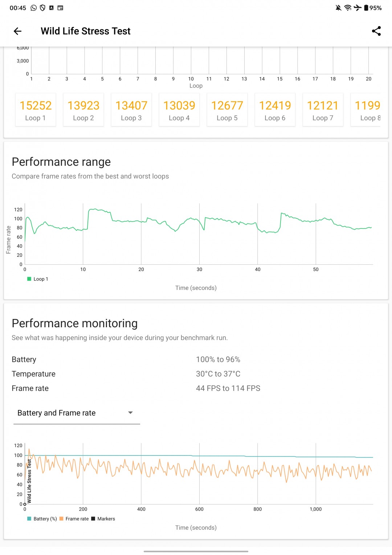Open the Battery and Frame rate dropdown
Screen dimensions: 392x555
coord(57,413)
